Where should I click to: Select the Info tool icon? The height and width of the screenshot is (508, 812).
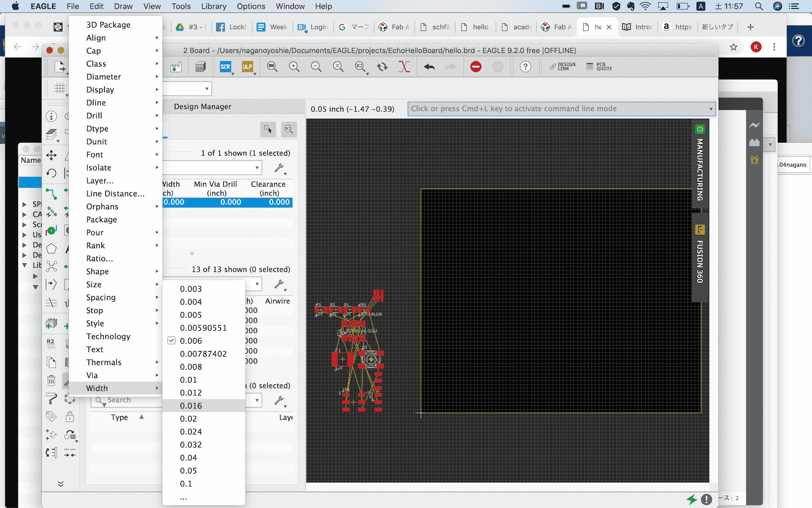51,116
